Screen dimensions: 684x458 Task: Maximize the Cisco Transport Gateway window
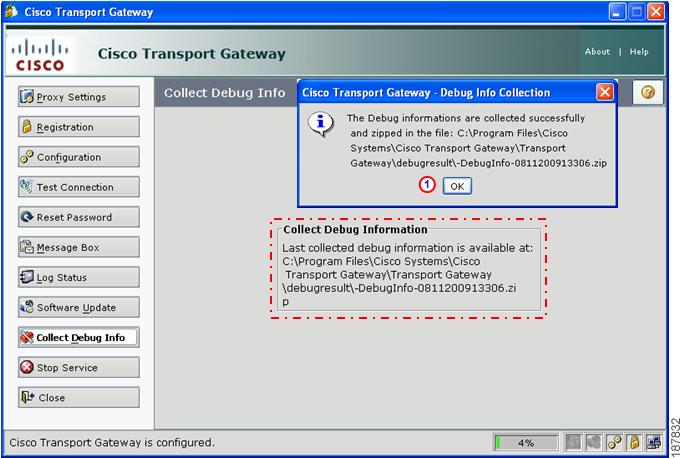(x=636, y=12)
